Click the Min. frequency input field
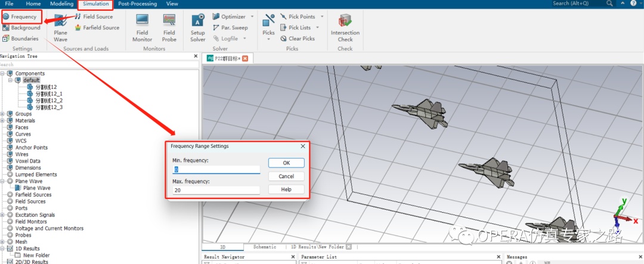The width and height of the screenshot is (644, 264). point(216,169)
